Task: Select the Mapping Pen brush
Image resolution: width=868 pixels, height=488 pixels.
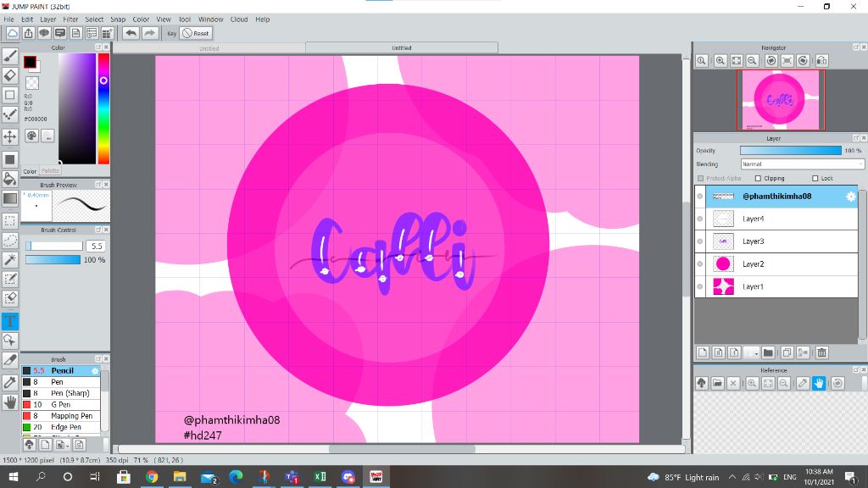Action: 61,416
